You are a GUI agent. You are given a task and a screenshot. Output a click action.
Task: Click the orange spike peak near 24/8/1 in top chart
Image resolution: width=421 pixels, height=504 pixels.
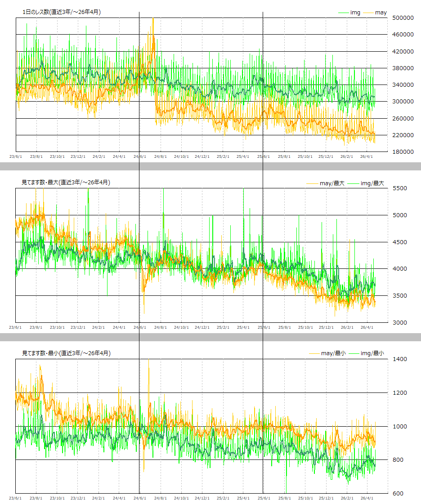point(153,19)
